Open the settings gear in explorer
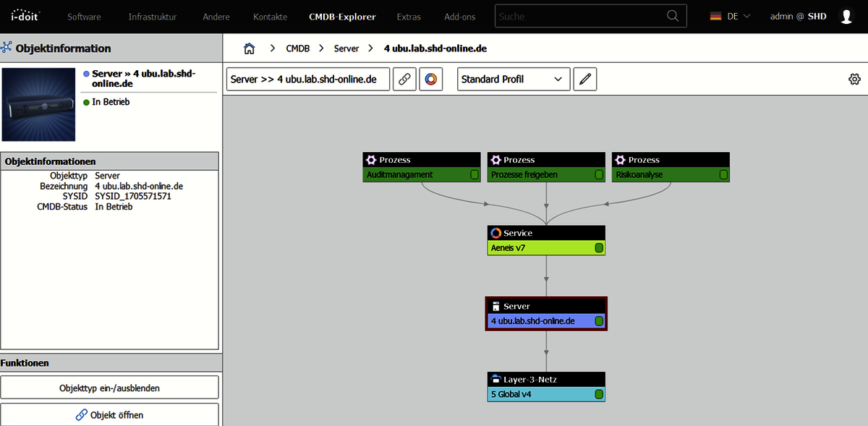Image resolution: width=868 pixels, height=426 pixels. (x=854, y=79)
